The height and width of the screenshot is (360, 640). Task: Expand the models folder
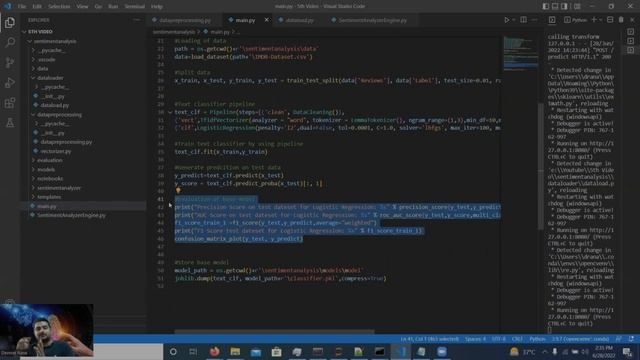(x=83, y=169)
